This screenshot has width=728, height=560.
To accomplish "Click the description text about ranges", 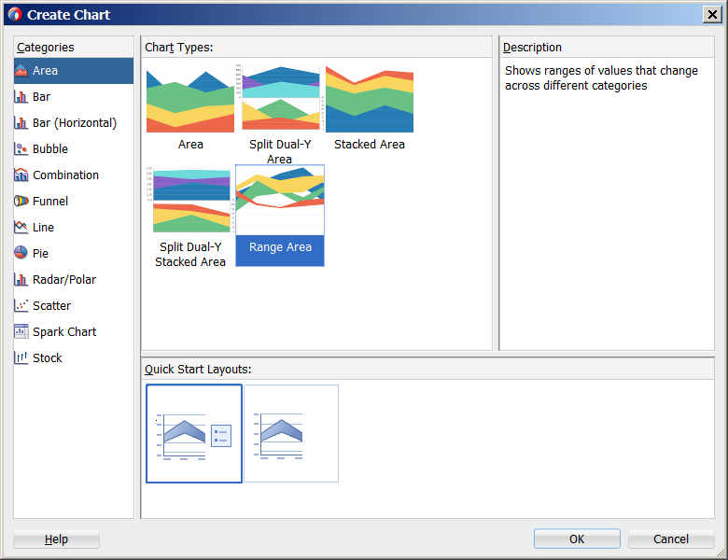I will [601, 78].
